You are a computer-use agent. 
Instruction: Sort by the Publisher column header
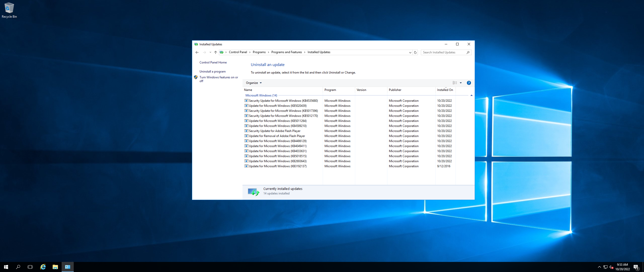tap(411, 90)
